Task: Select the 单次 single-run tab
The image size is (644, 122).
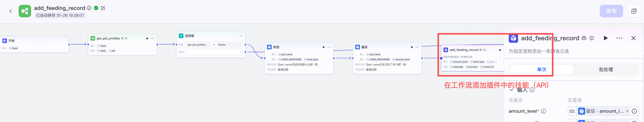Action: point(542,69)
